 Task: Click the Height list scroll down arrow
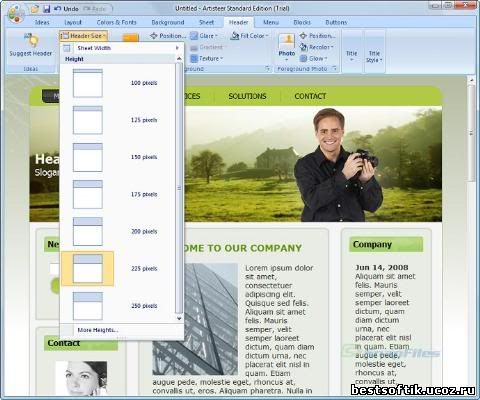pos(179,318)
